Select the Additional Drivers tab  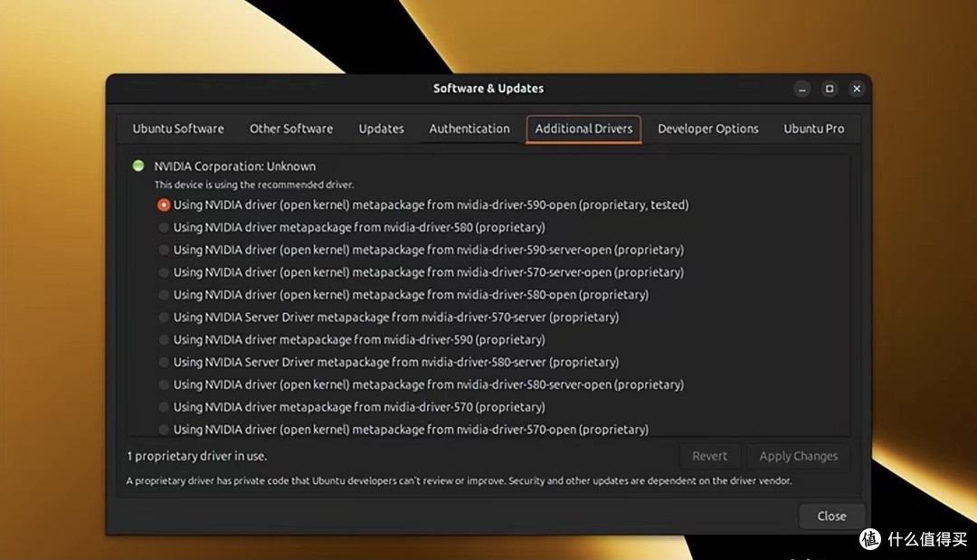pyautogui.click(x=583, y=129)
